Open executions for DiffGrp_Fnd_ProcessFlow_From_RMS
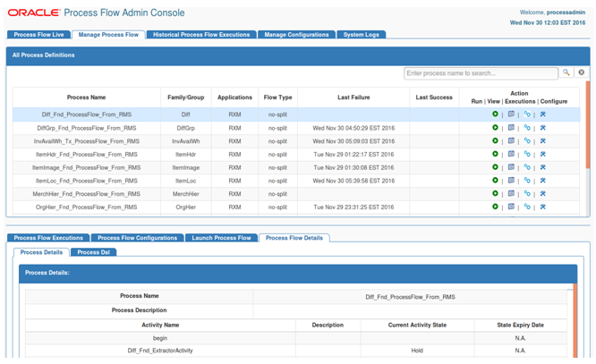This screenshot has height=364, width=596. point(527,128)
